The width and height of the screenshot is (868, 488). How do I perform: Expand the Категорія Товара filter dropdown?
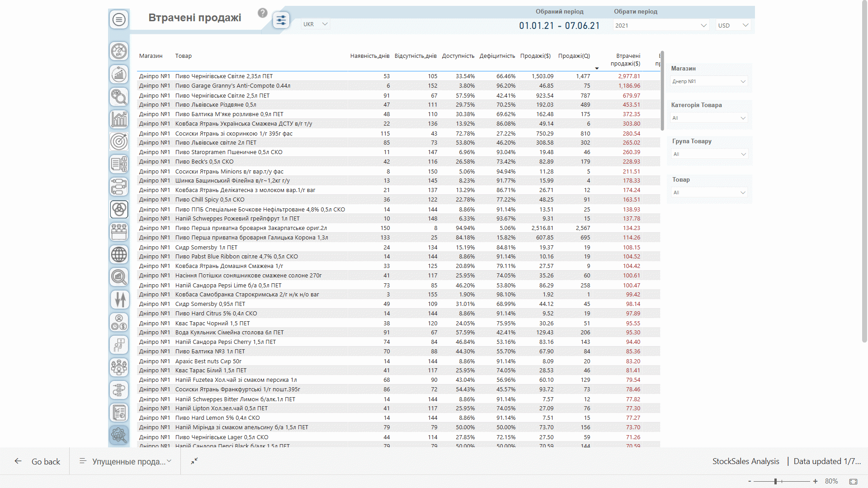click(708, 118)
